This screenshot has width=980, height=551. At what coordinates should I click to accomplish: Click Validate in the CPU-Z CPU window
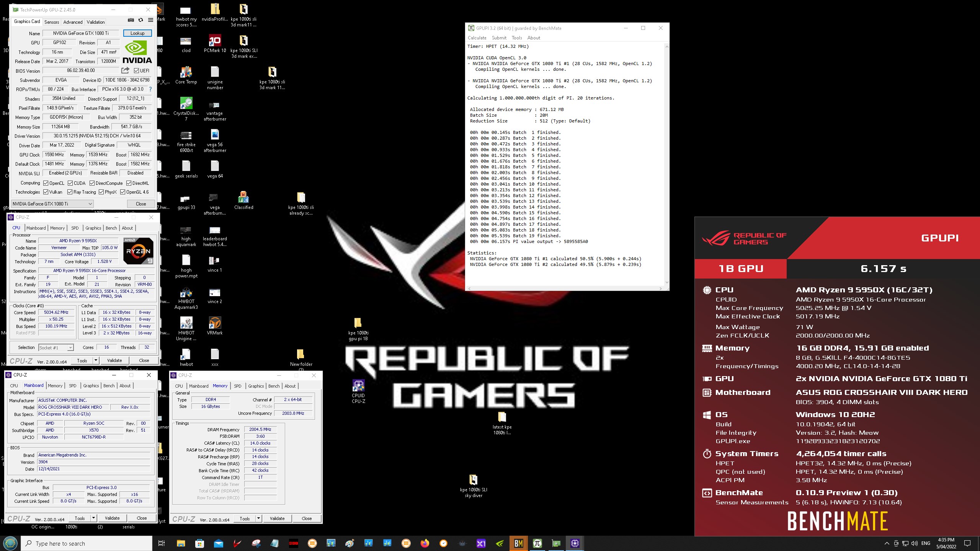click(114, 360)
